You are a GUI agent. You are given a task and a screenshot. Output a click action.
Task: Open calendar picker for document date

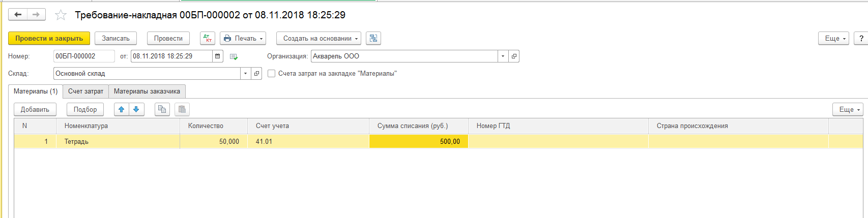click(218, 56)
